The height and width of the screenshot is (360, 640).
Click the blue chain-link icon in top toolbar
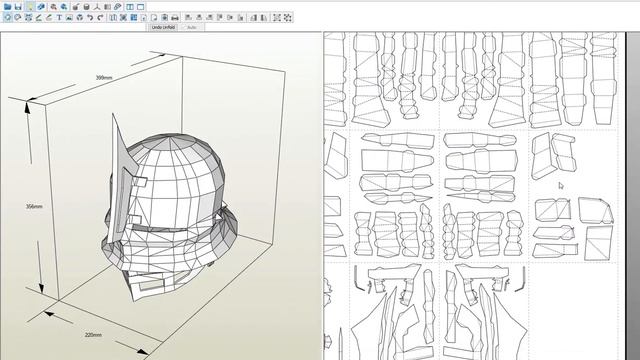tap(41, 7)
